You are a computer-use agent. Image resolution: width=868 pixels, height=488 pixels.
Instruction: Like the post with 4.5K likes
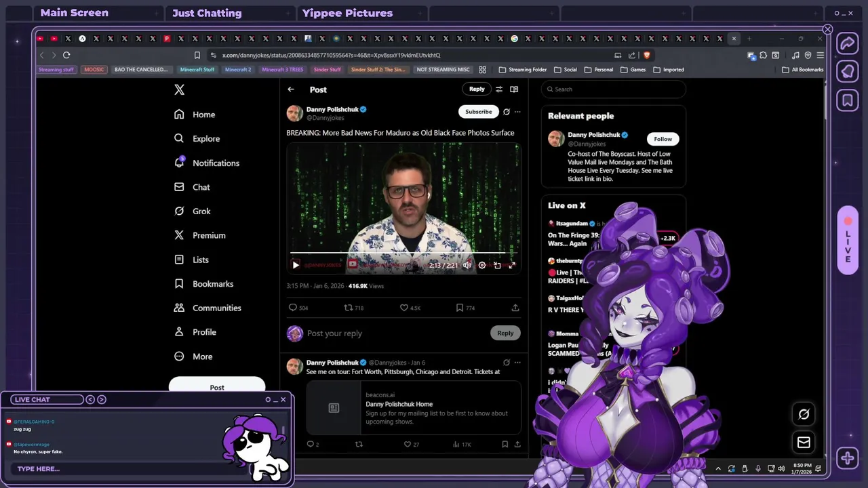click(404, 308)
